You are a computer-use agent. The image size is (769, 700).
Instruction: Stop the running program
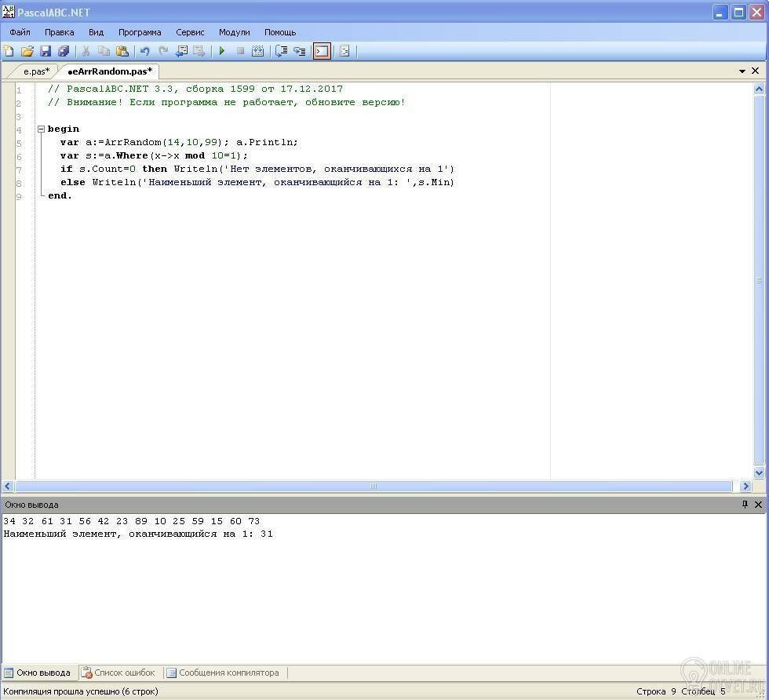point(240,50)
